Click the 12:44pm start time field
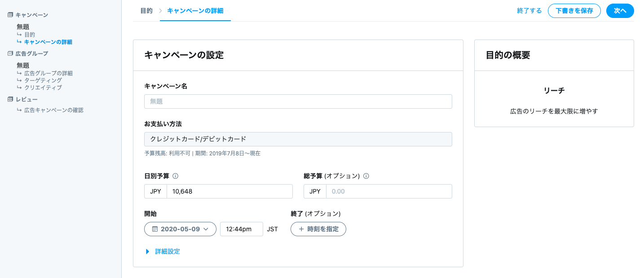 [242, 229]
